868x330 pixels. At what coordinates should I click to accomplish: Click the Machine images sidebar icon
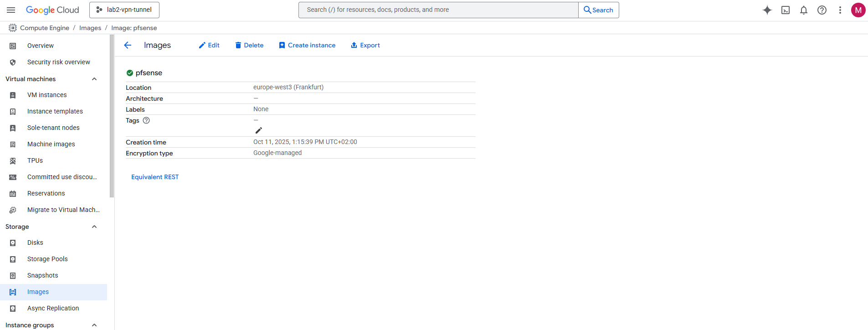tap(13, 144)
